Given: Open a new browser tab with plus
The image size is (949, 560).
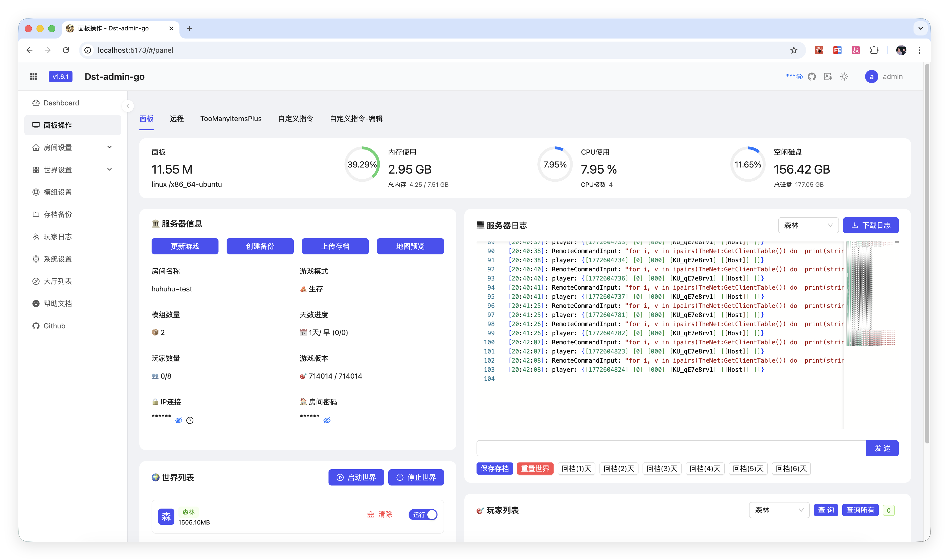Looking at the screenshot, I should 190,28.
